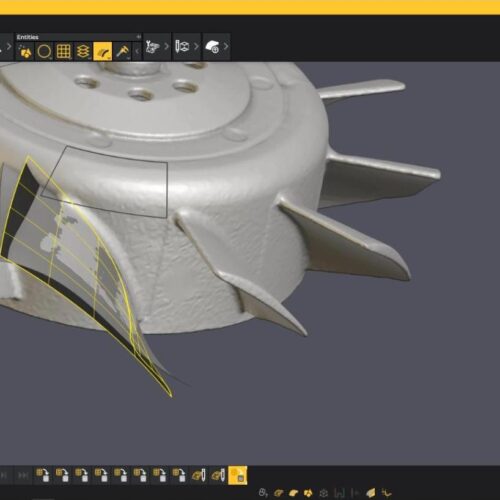
Task: Expand the wrench tool group chevron
Action: click(166, 46)
